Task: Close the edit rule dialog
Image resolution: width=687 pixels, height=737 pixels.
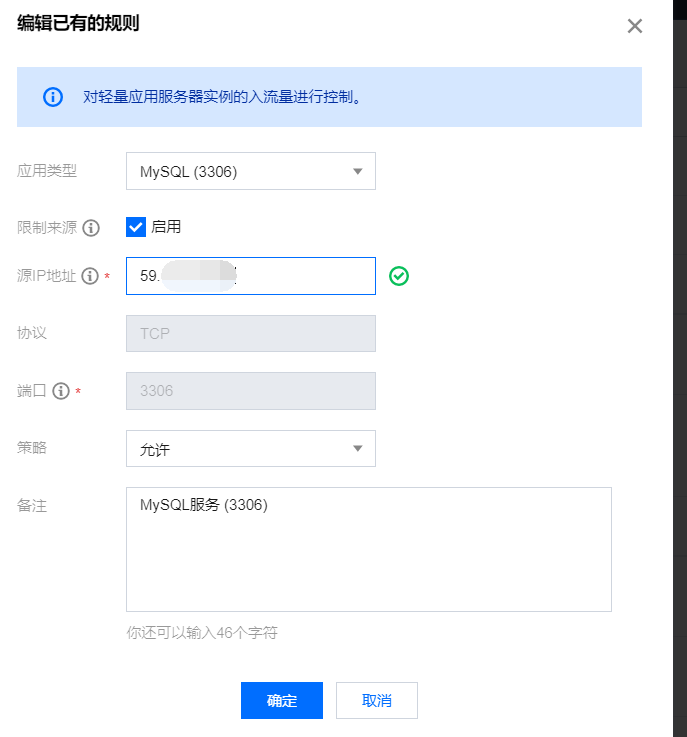Action: [634, 26]
